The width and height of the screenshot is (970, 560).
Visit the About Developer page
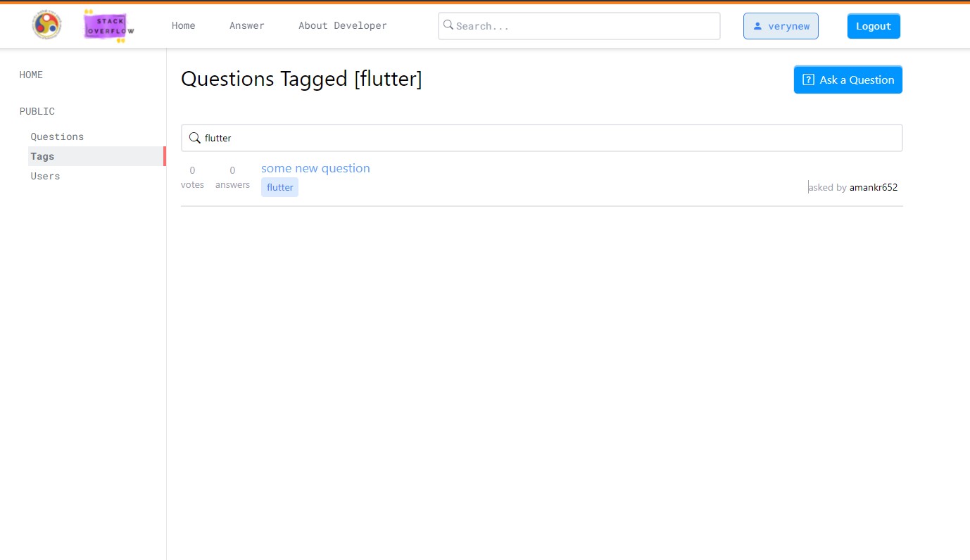point(343,25)
